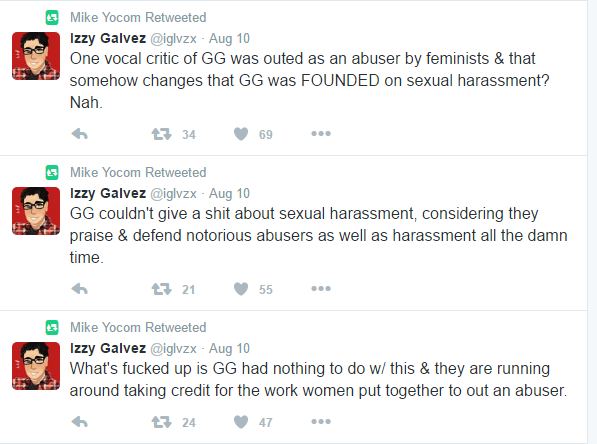Reply to the tweet about notorious abusers

80,289
